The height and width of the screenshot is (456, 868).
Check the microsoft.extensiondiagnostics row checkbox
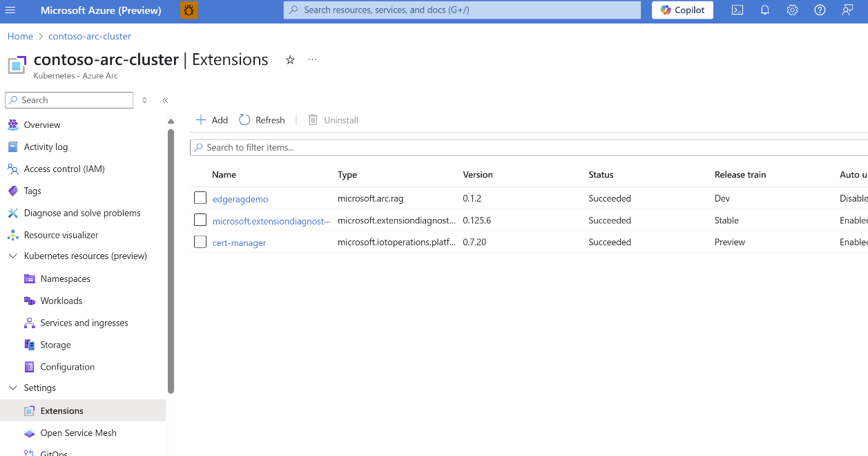[200, 220]
